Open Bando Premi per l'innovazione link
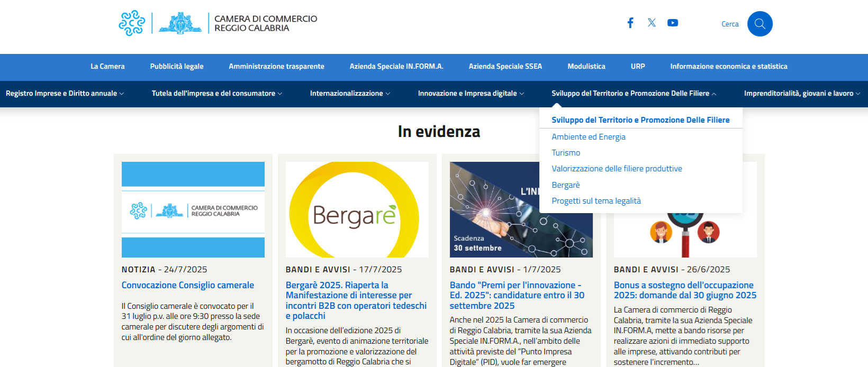This screenshot has width=868, height=367. point(517,295)
